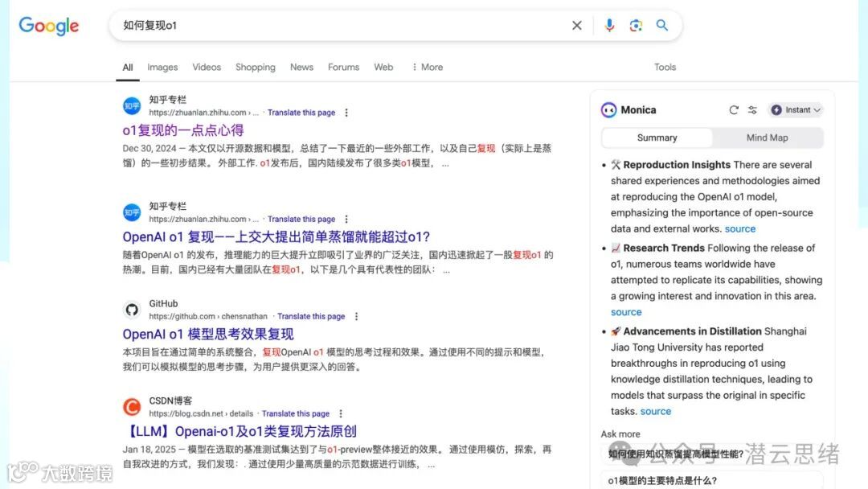Regenerate Monica summary with refresh icon
The image size is (868, 489).
(734, 110)
